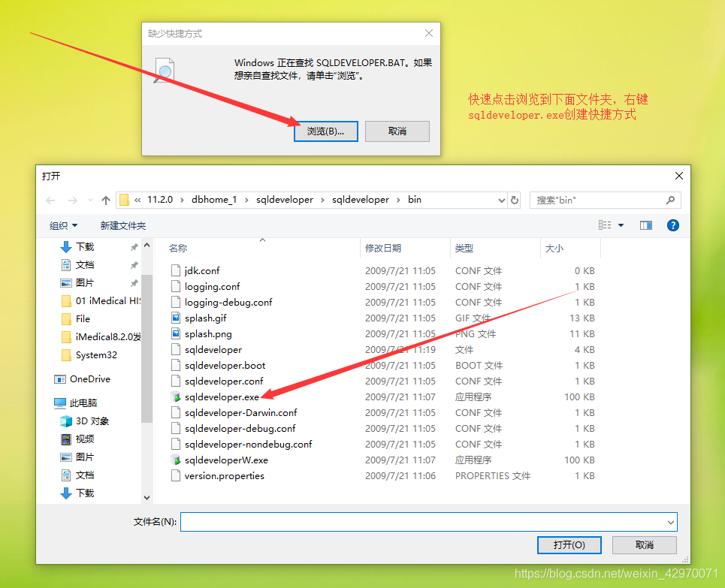
Task: Select 此电脑 in the sidebar
Action: pyautogui.click(x=75, y=403)
